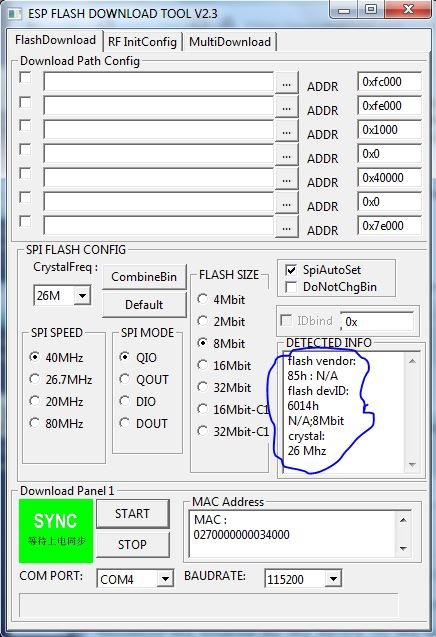Click the 0x1000 address field
436x637 pixels.
[x=389, y=130]
